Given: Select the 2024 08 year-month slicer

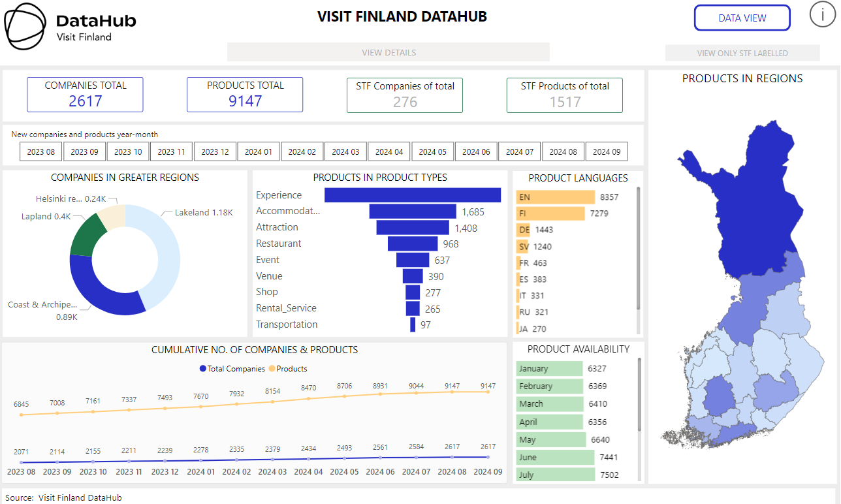Looking at the screenshot, I should click(x=563, y=151).
